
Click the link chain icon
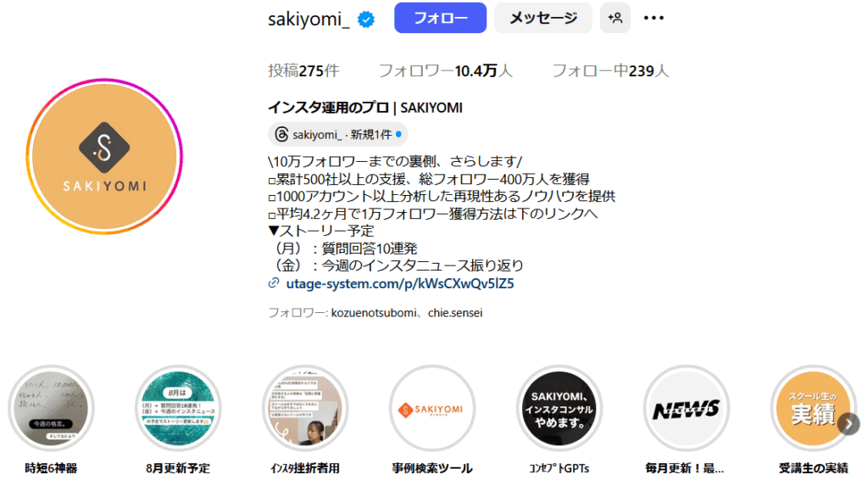click(274, 283)
